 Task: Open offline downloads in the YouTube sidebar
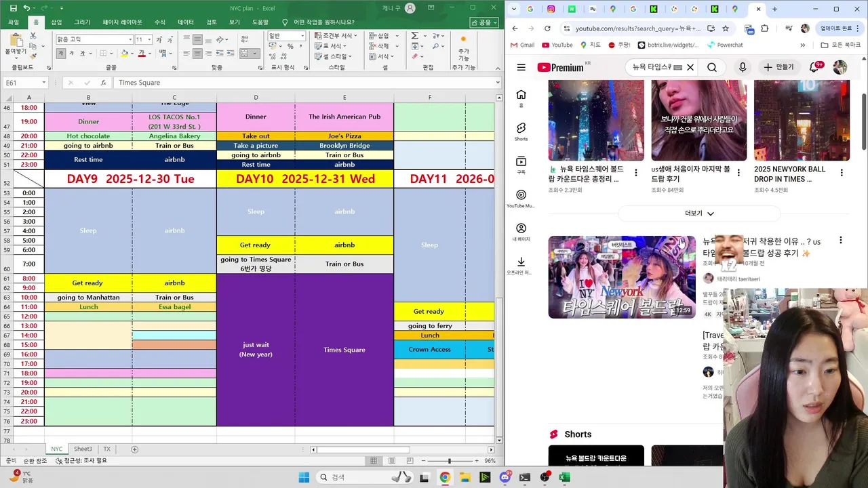[x=521, y=265]
